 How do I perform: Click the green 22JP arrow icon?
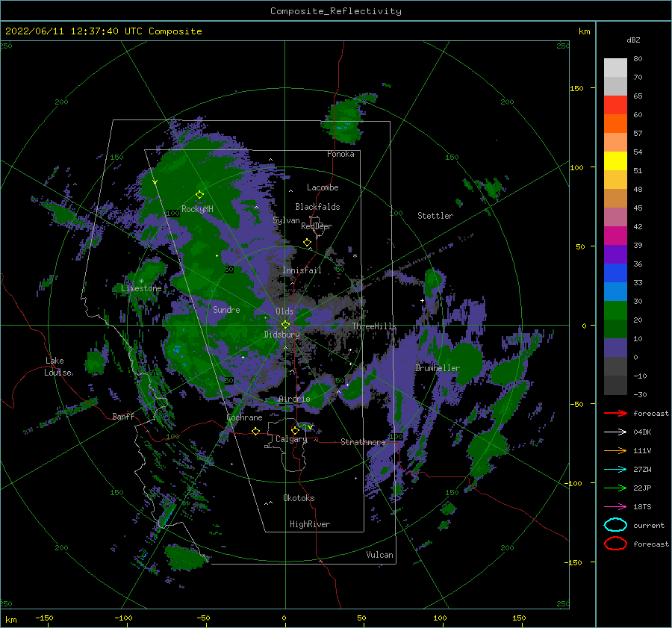tap(615, 488)
